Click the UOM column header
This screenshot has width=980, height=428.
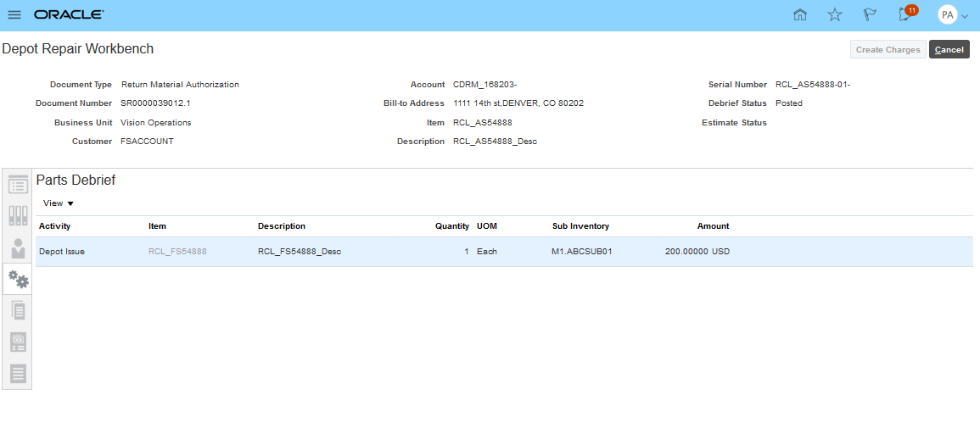pos(486,225)
